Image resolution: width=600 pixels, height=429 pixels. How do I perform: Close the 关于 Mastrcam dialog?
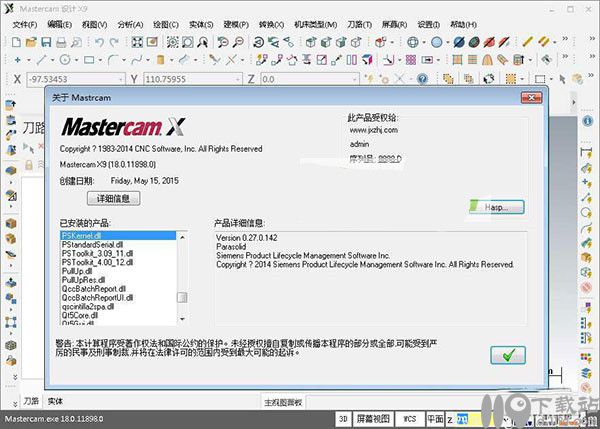click(x=532, y=98)
